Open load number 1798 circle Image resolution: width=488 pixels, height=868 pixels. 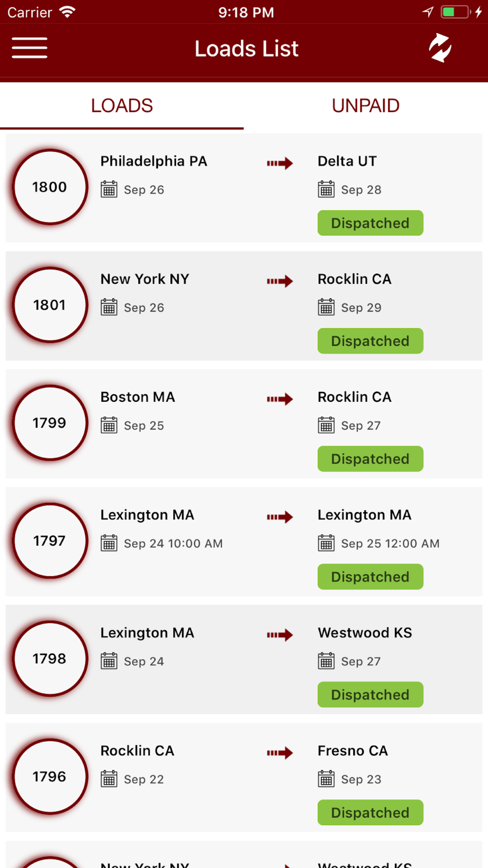tap(50, 659)
